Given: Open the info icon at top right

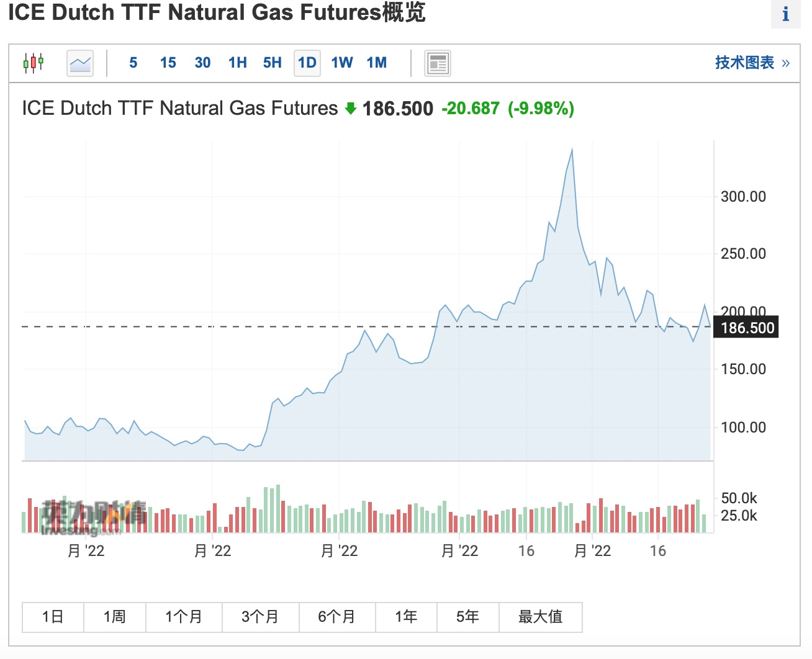Looking at the screenshot, I should pos(785,14).
